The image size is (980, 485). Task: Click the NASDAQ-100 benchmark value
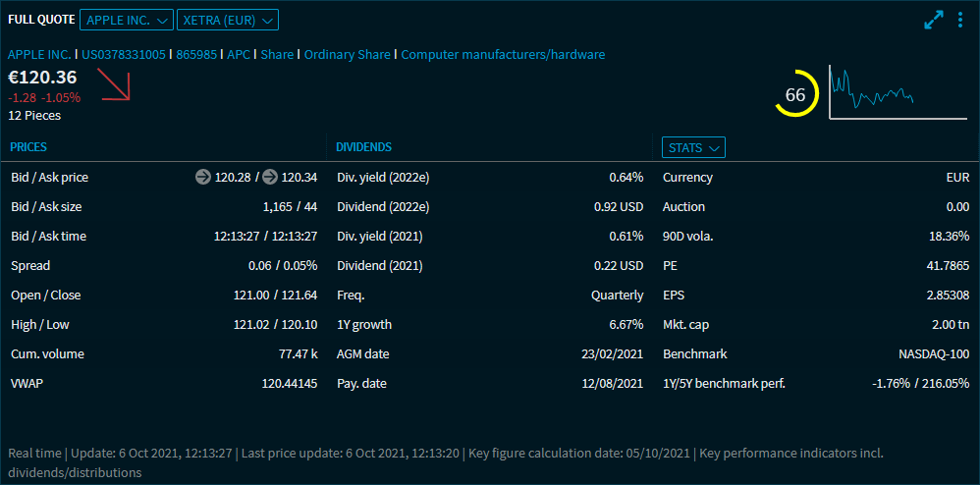934,353
